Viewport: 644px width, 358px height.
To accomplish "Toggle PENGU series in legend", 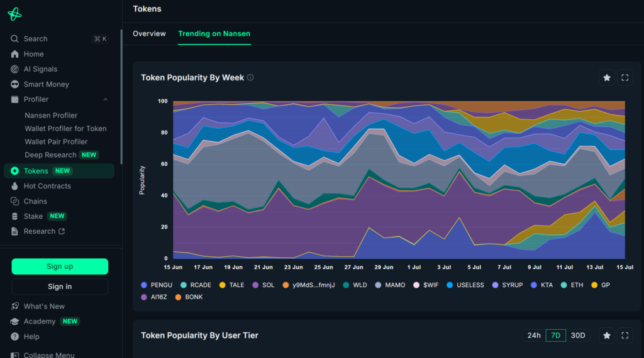I will [x=157, y=285].
